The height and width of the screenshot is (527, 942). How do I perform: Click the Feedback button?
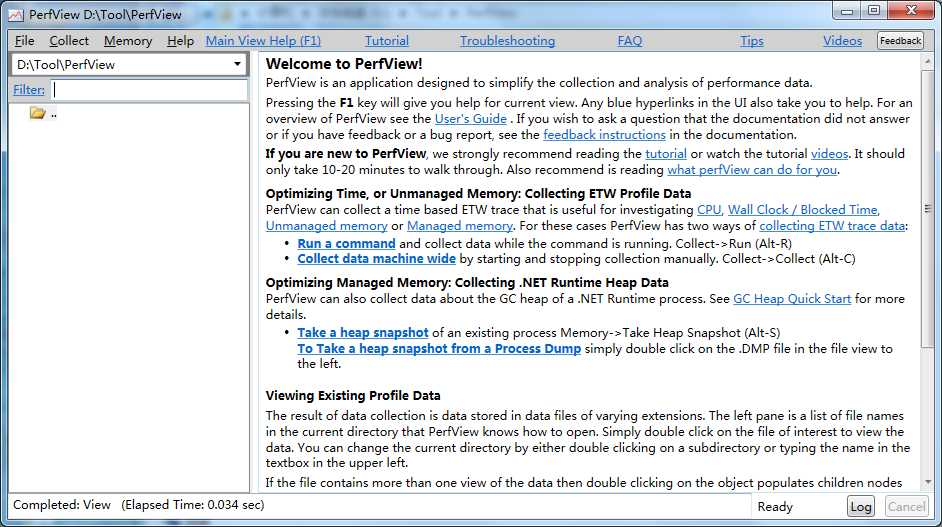point(900,41)
